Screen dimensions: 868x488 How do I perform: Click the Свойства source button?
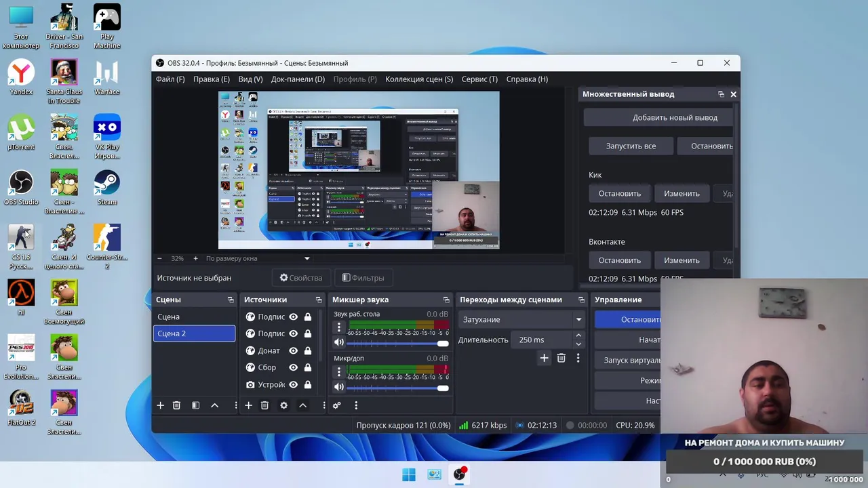click(x=301, y=278)
